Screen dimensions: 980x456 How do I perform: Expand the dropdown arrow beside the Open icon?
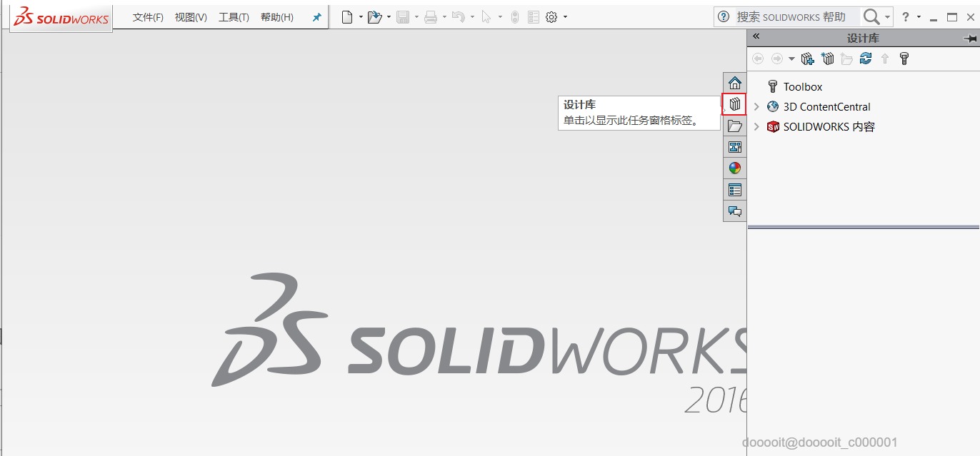[389, 17]
